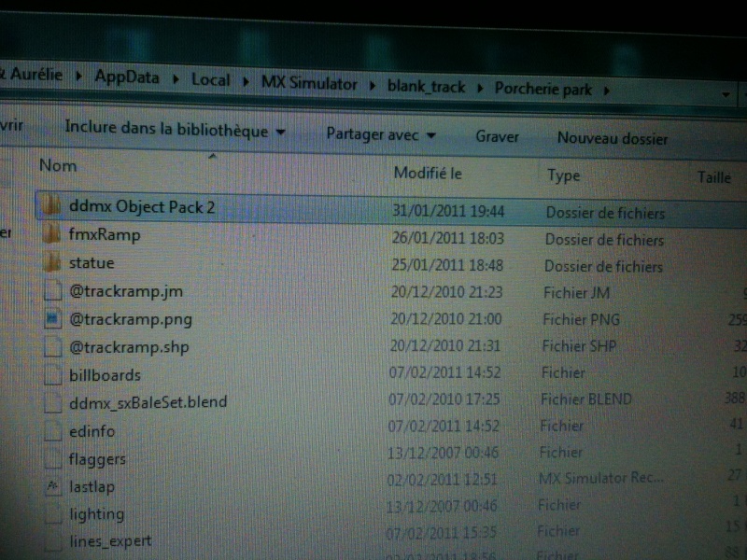The image size is (747, 560).
Task: Select the @trackramp.png file name
Action: 131,319
